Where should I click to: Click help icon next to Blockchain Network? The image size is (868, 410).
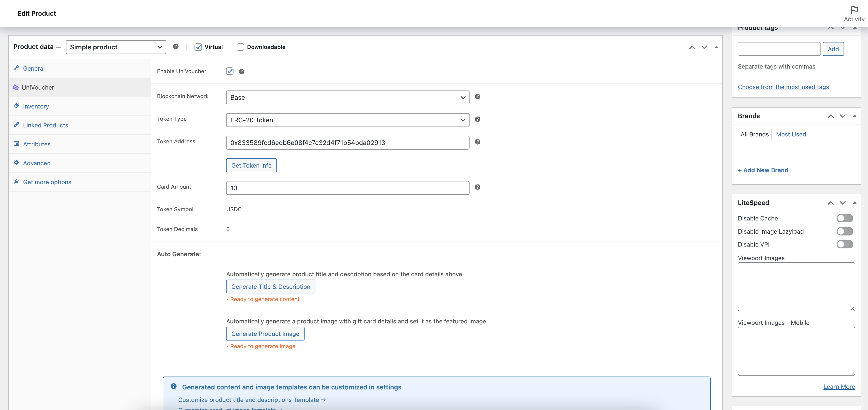pos(477,97)
